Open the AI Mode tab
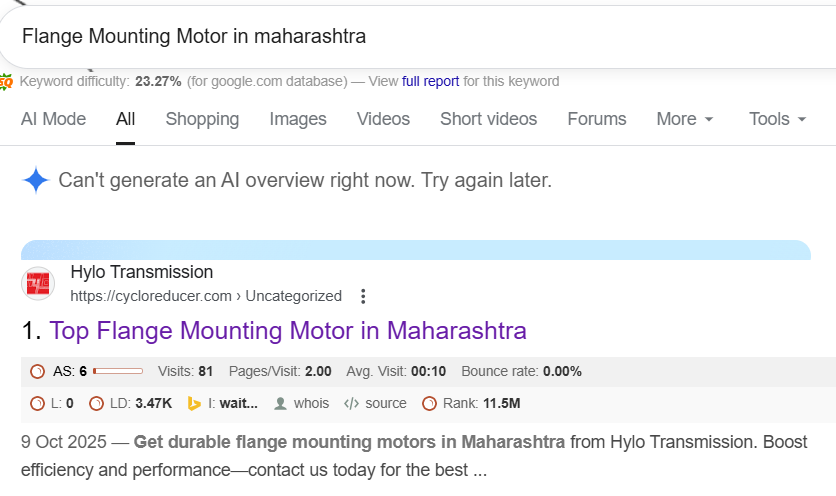Image resolution: width=836 pixels, height=496 pixels. click(x=53, y=119)
